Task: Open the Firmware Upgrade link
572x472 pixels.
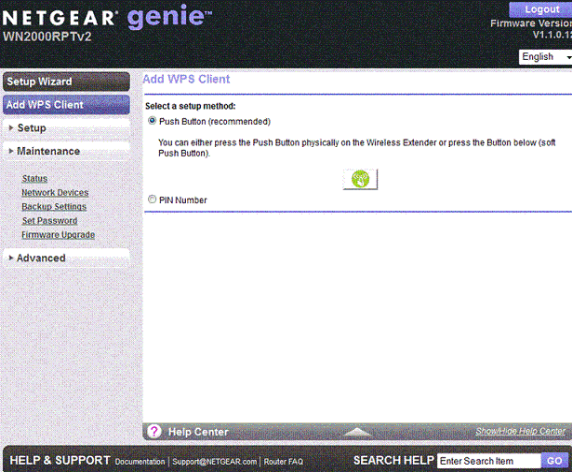Action: tap(58, 235)
